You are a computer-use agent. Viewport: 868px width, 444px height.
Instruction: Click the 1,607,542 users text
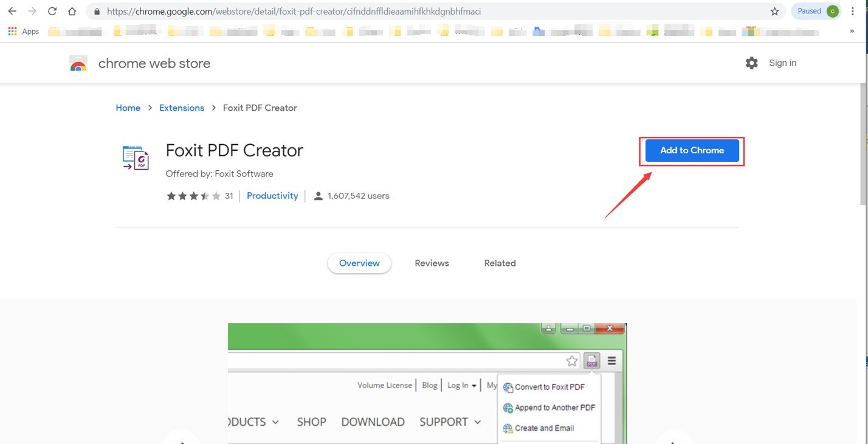click(359, 196)
